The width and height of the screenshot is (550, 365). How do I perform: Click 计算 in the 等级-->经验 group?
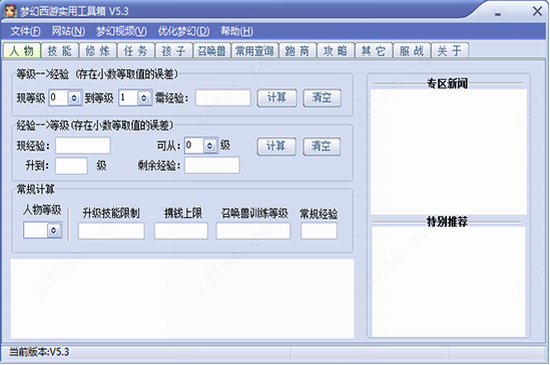click(x=277, y=97)
